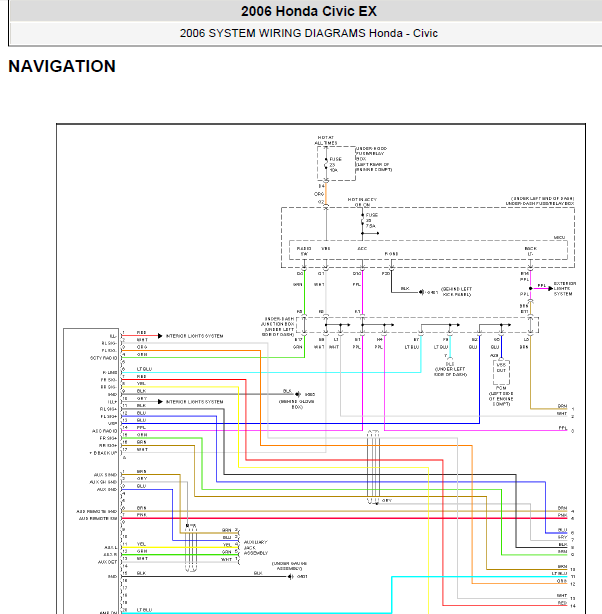Click the '(UNDER GAUGE ASSEMBLY)' ground note
The image size is (602, 614).
pyautogui.click(x=289, y=566)
